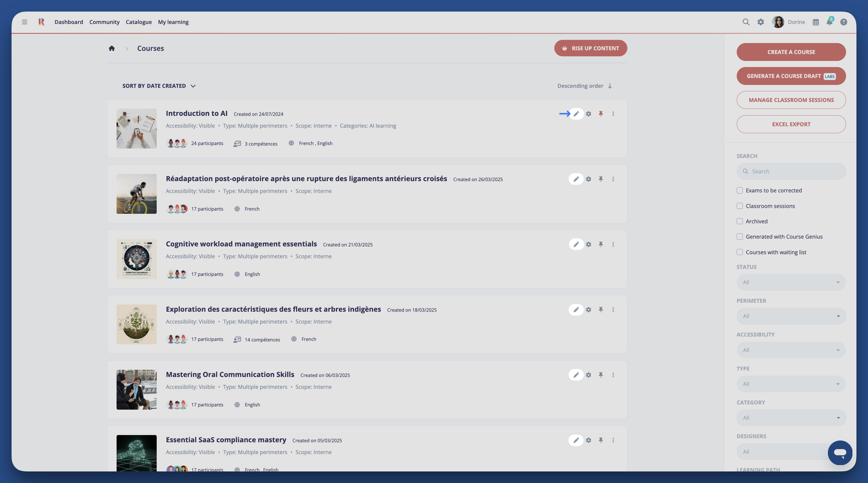Check the Archived filter
The image size is (868, 483).
click(740, 221)
